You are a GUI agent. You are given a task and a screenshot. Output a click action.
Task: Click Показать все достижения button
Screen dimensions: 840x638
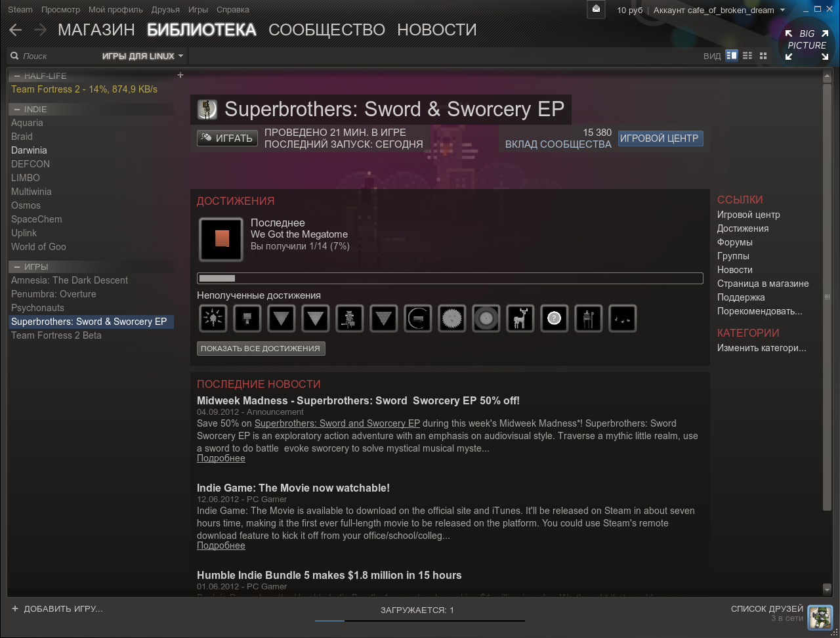(x=261, y=349)
